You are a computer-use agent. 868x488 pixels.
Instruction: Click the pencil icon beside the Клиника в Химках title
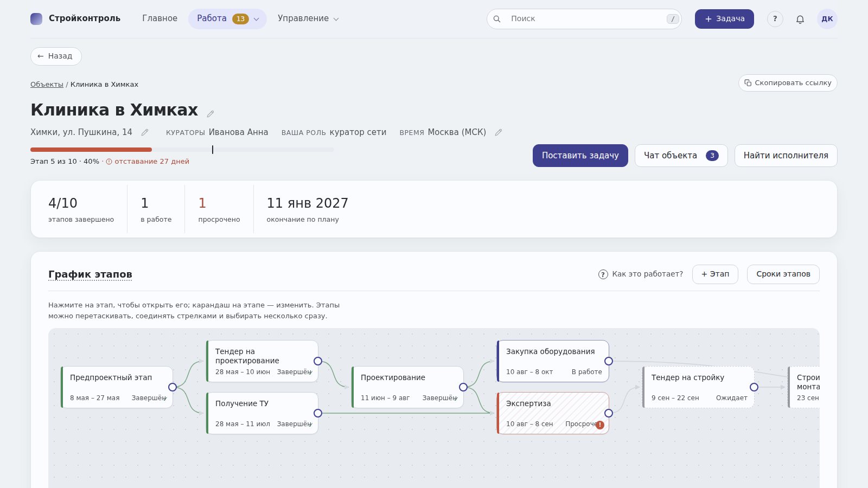click(x=210, y=113)
